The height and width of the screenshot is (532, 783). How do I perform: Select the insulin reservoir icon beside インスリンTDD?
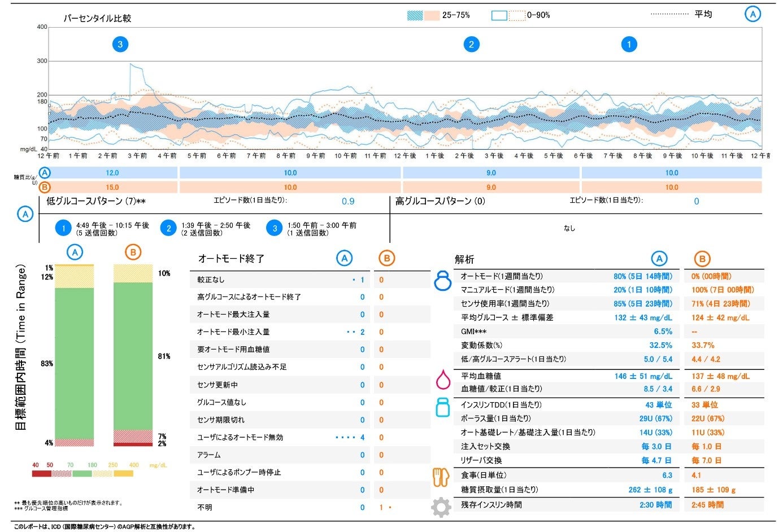[x=444, y=408]
